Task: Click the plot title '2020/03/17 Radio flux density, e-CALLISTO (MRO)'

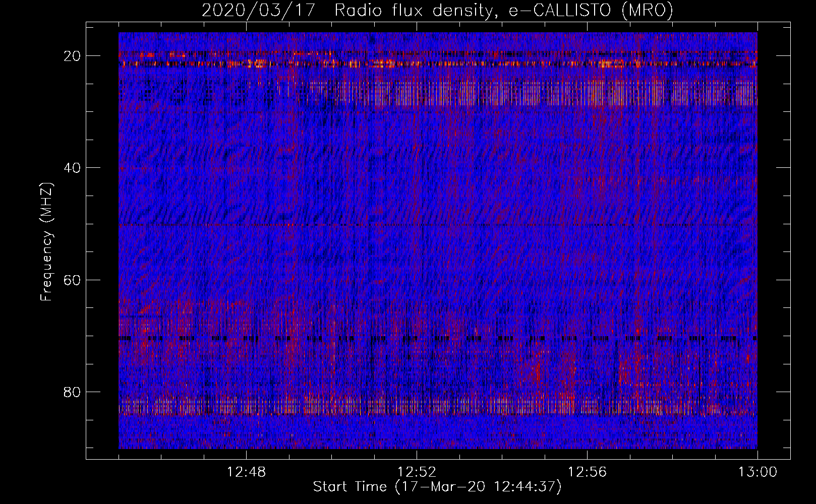Action: [438, 11]
